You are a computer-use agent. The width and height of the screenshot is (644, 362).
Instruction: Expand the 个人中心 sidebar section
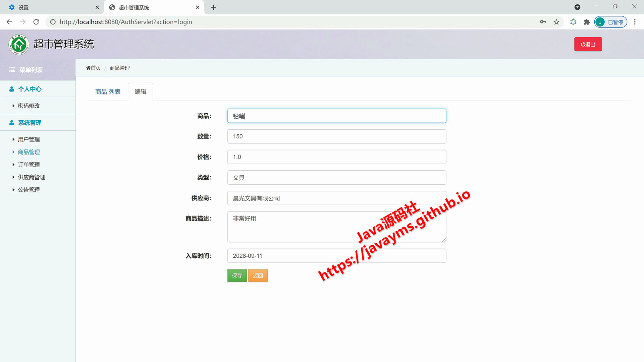[x=38, y=89]
